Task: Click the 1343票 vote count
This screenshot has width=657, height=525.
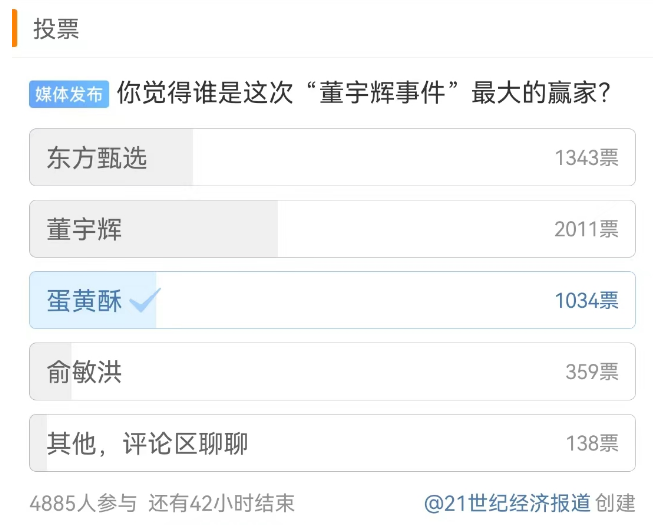Action: point(586,158)
